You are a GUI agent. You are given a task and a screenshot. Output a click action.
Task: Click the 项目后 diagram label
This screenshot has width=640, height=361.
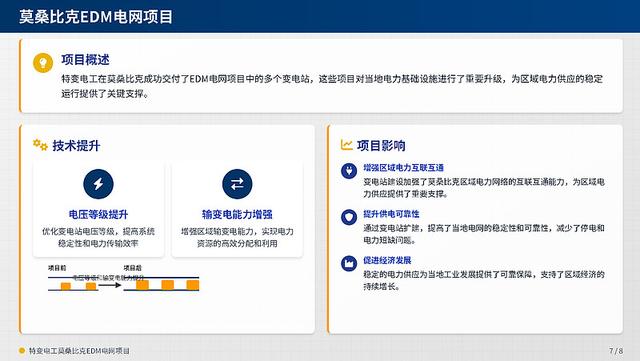coord(133,268)
